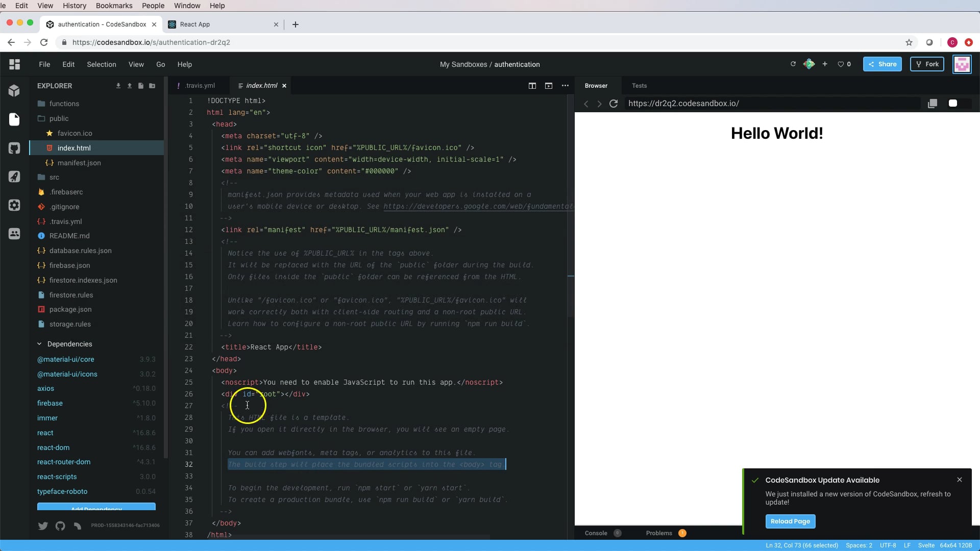Toggle split editor layout icon
The width and height of the screenshot is (980, 551).
click(532, 86)
